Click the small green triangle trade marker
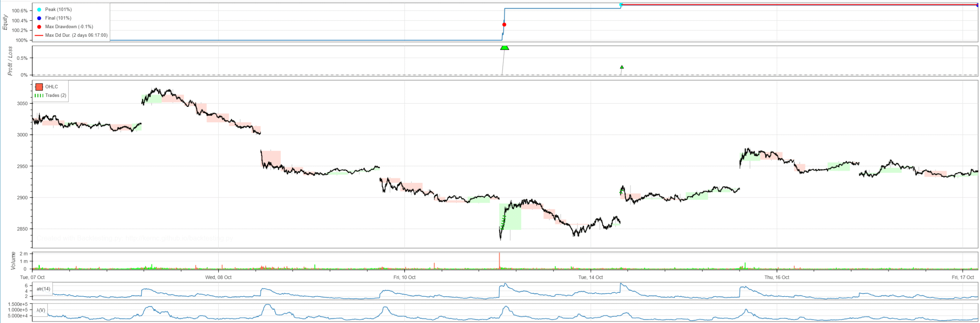The height and width of the screenshot is (323, 980). pos(621,67)
